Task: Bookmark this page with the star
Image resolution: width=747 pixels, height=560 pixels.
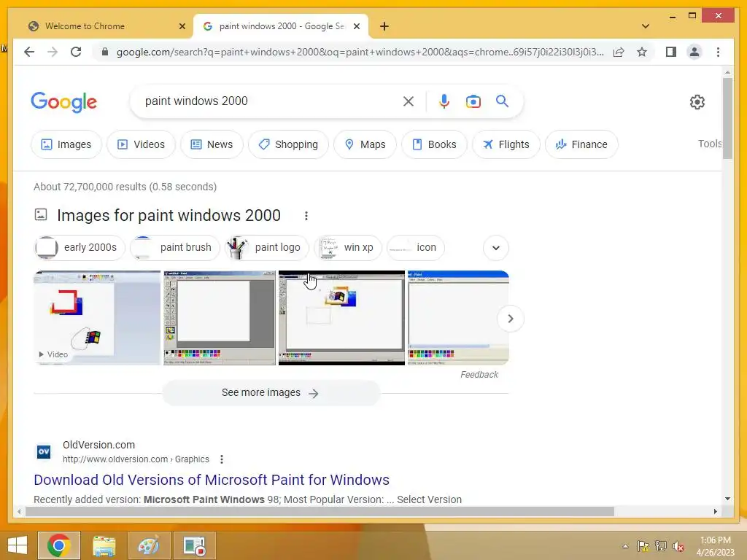Action: 642,52
